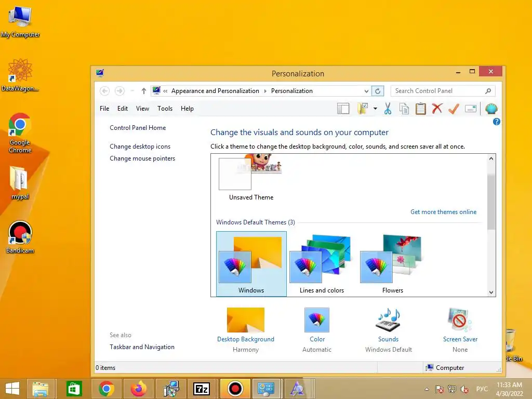Click the Properties toolbar icon
532x399 pixels.
click(471, 109)
